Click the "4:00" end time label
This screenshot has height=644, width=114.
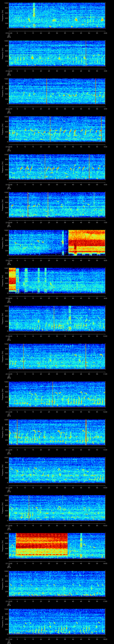coord(105,109)
